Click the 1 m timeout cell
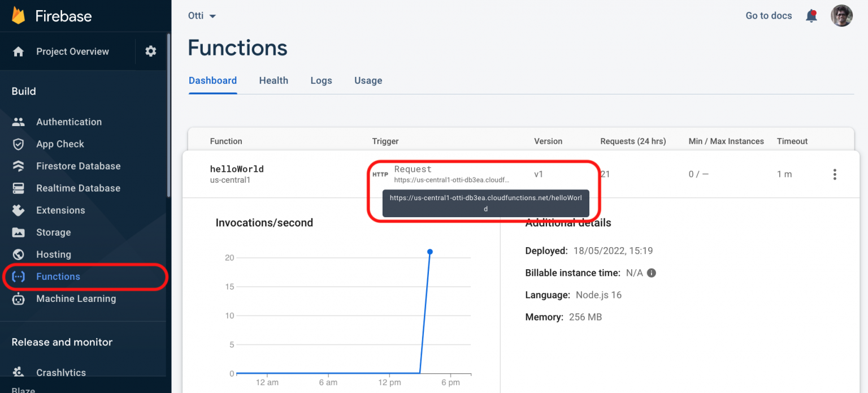The width and height of the screenshot is (868, 393). [x=784, y=174]
